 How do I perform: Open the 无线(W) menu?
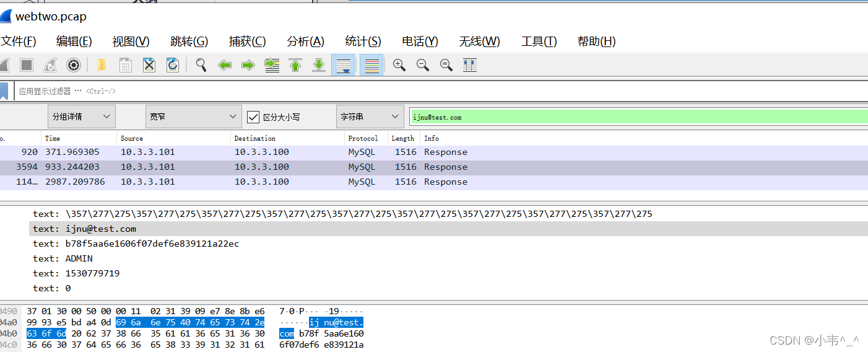(479, 42)
